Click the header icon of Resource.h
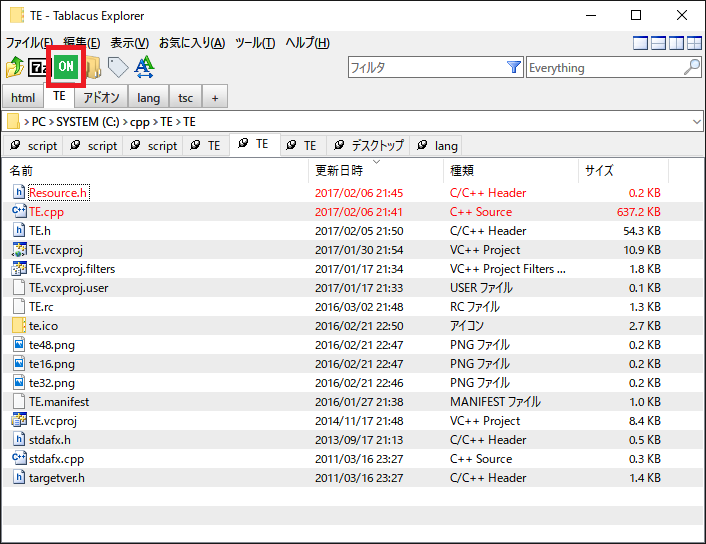The image size is (706, 544). 18,192
